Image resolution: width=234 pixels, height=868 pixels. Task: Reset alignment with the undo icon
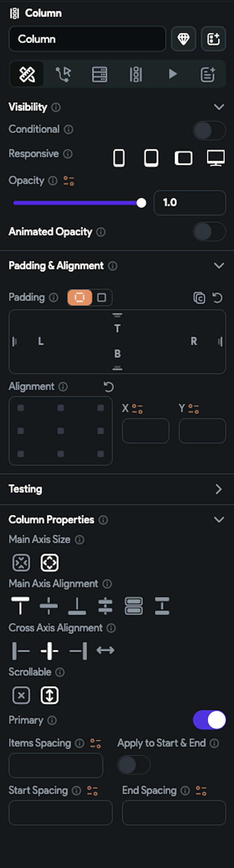coord(108,387)
